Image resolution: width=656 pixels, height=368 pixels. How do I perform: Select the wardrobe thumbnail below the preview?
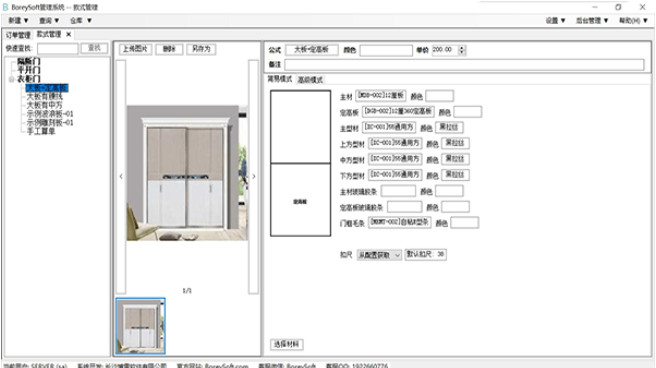point(141,326)
